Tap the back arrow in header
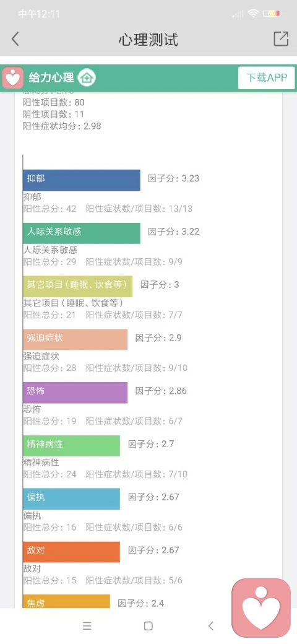297x644 pixels. 15,40
